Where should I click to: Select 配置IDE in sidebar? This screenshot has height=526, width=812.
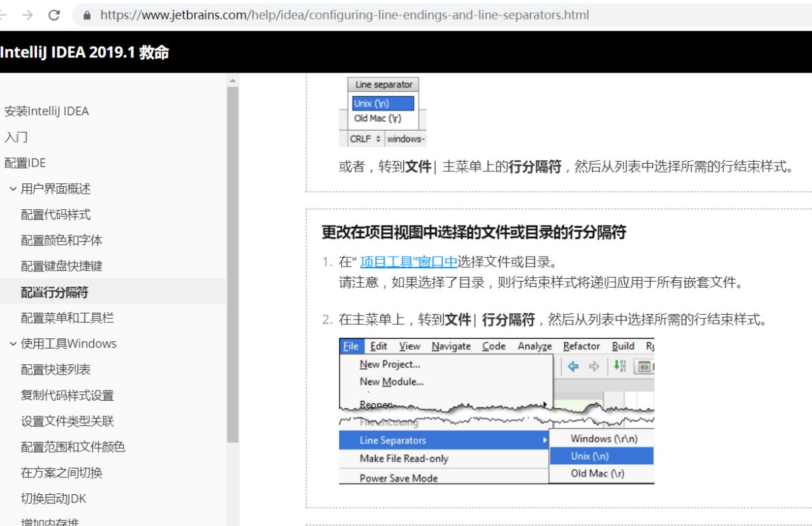pyautogui.click(x=26, y=163)
